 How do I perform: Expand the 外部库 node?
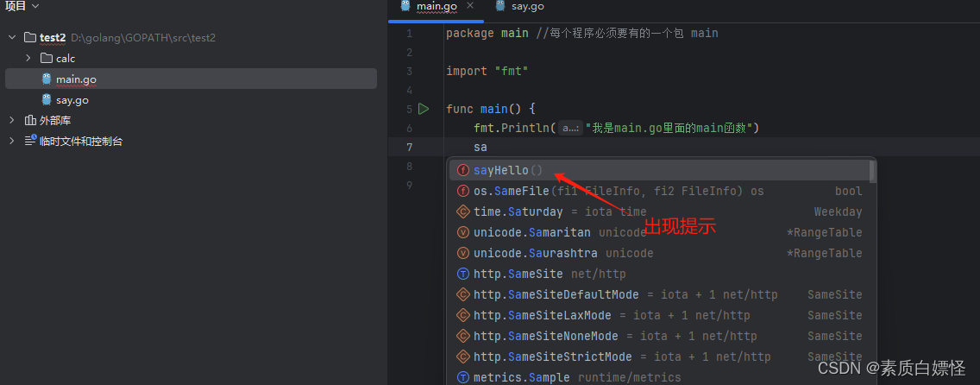pos(12,120)
